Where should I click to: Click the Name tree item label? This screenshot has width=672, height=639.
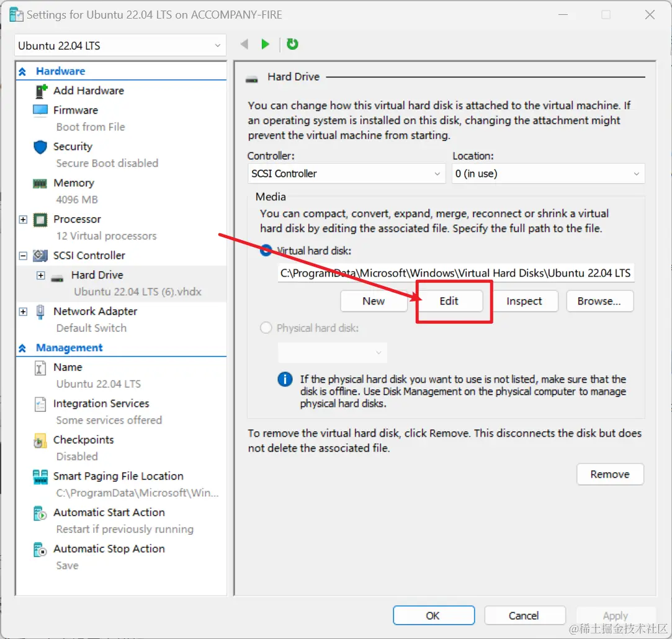pos(68,367)
